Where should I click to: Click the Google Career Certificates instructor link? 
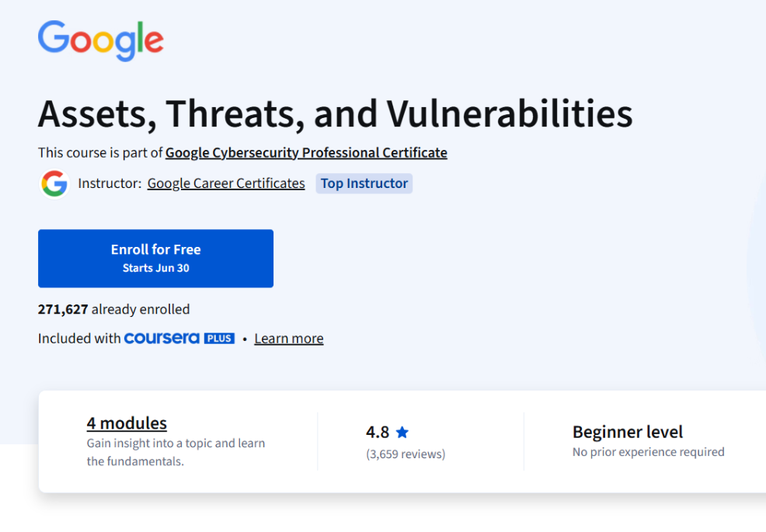[x=225, y=183]
